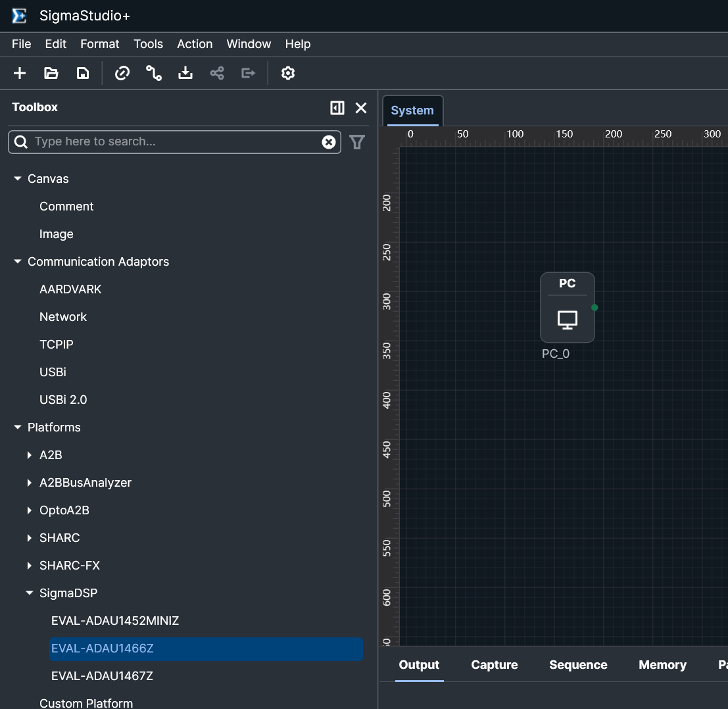Click the Download toolbar icon
Viewport: 728px width, 709px height.
click(185, 74)
